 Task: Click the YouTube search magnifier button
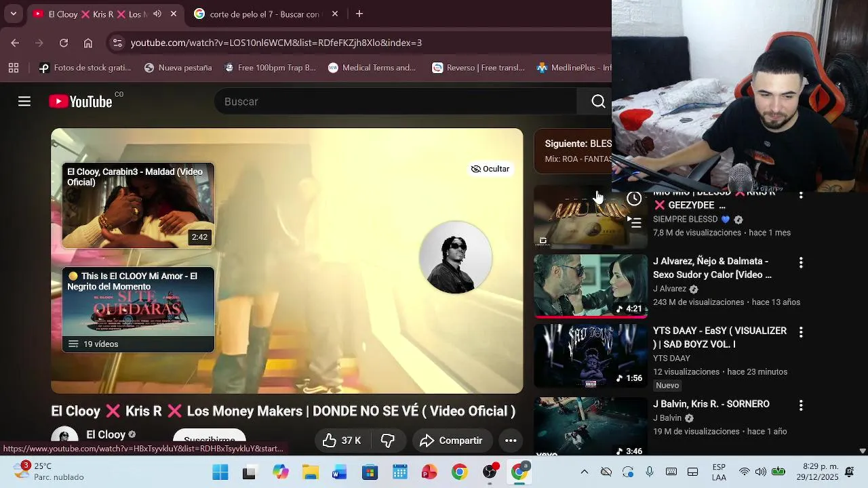pos(597,102)
